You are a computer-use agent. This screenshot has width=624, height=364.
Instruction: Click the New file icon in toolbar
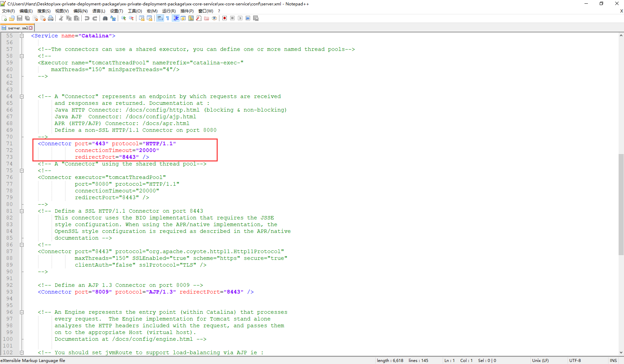click(4, 18)
